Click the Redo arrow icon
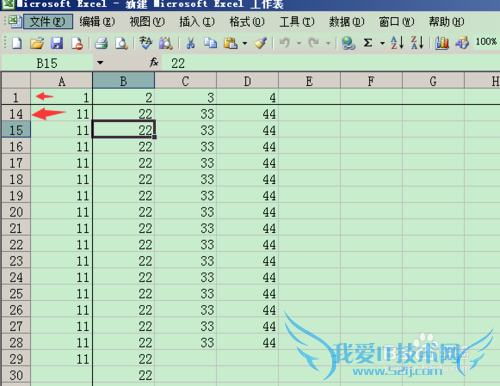Viewport: 500px width, 386px height. (314, 43)
